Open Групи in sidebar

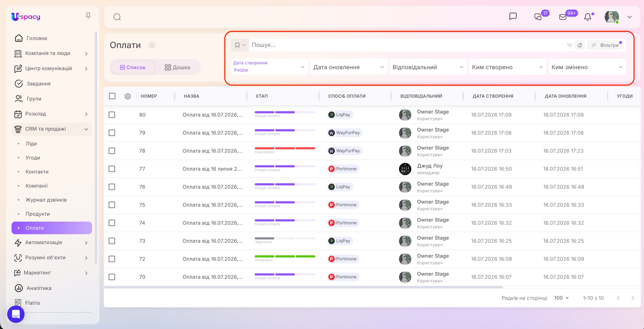tap(51, 99)
